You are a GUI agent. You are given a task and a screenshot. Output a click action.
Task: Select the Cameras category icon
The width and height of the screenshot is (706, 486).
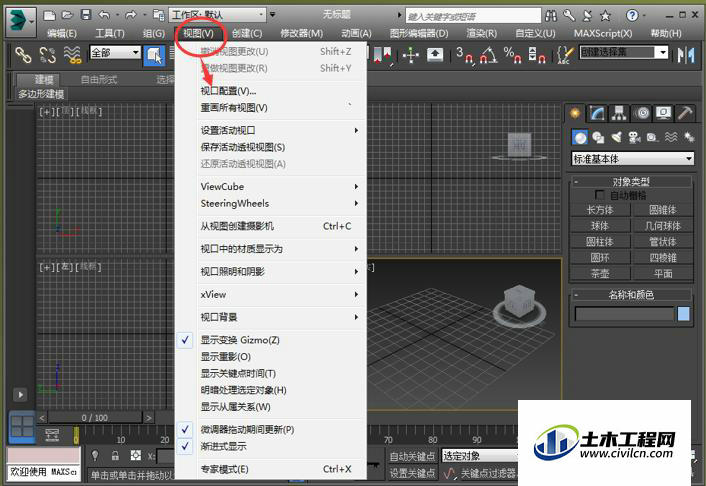[x=634, y=137]
